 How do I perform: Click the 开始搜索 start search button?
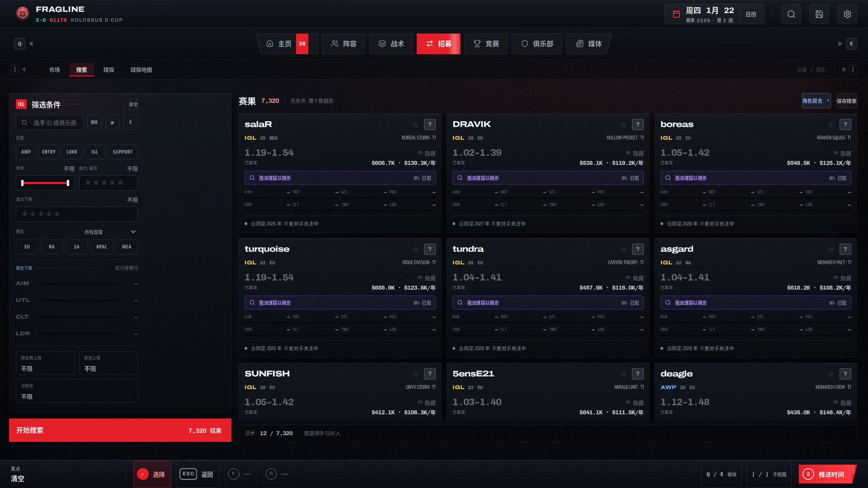point(120,430)
